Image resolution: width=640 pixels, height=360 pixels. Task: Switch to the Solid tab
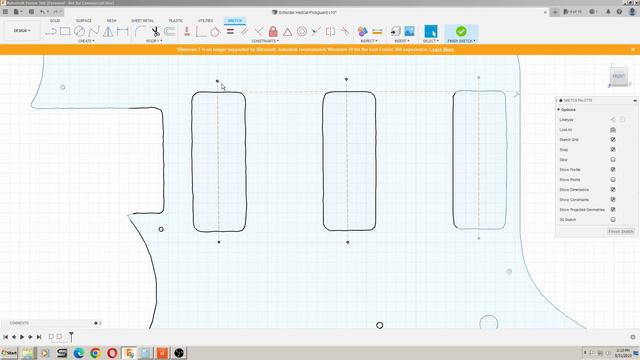pyautogui.click(x=55, y=20)
